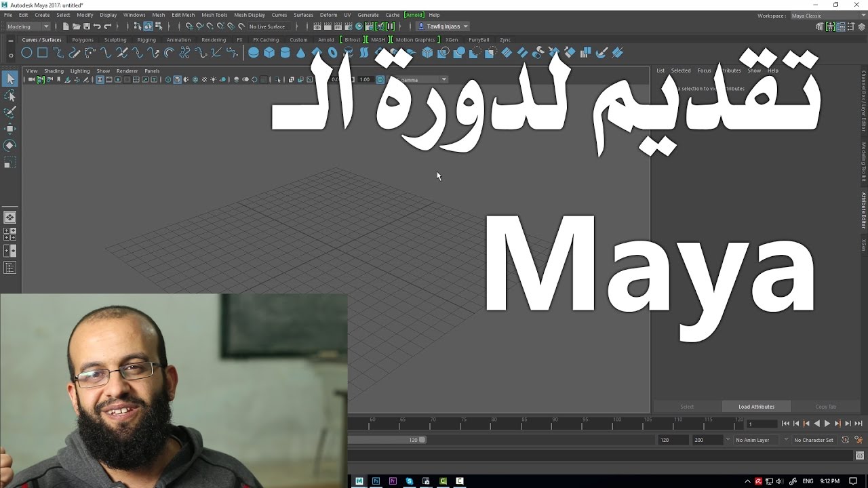Activate the Scale tool
This screenshot has width=868, height=488.
[9, 163]
